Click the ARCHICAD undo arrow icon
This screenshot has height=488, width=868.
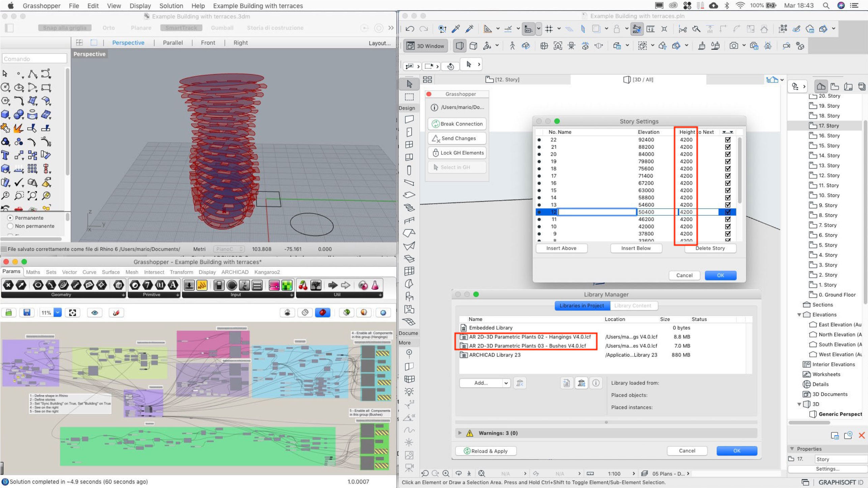[410, 29]
